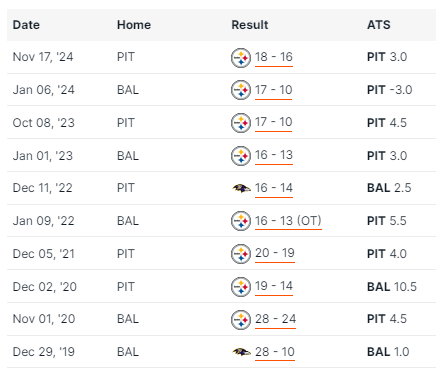Open the 20 - 19 result link

point(275,253)
